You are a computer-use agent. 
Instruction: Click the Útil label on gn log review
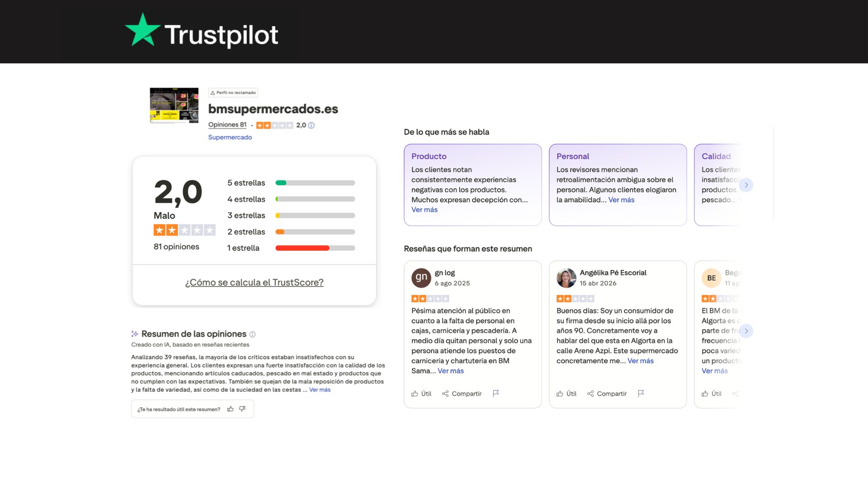point(426,394)
